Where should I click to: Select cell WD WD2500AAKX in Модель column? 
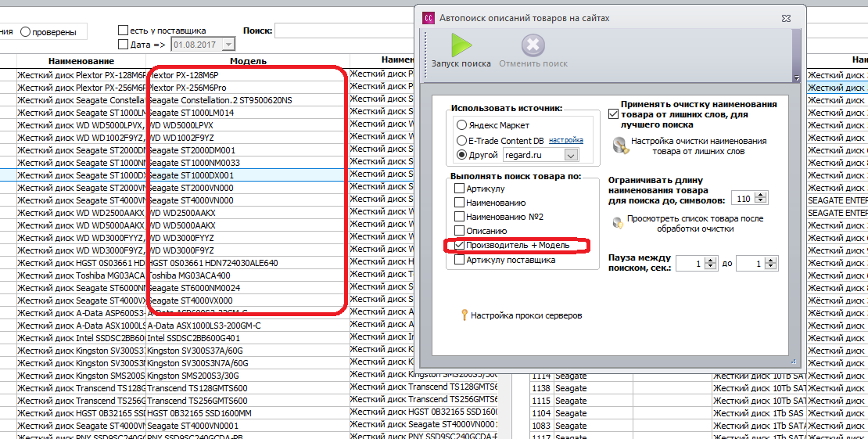(248, 213)
